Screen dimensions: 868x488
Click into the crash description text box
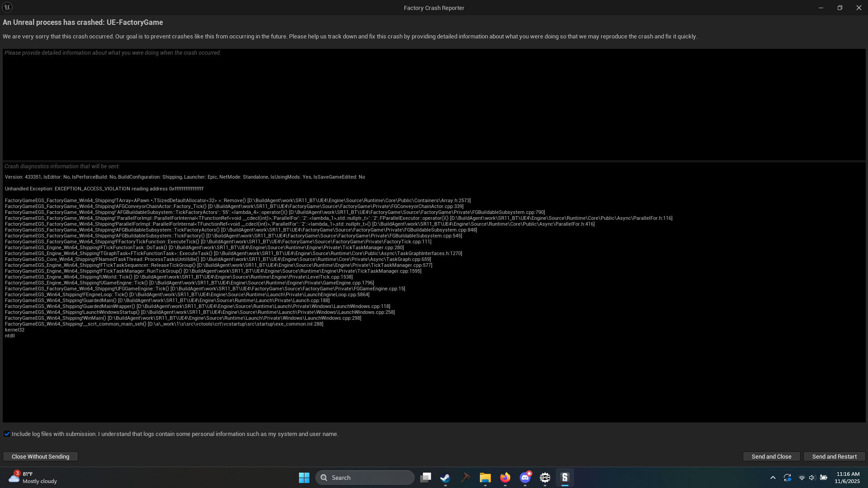[434, 104]
